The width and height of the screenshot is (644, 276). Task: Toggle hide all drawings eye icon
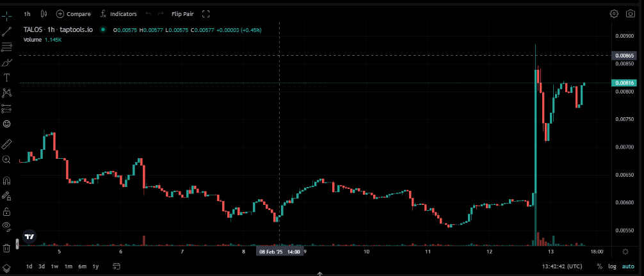[x=6, y=225]
